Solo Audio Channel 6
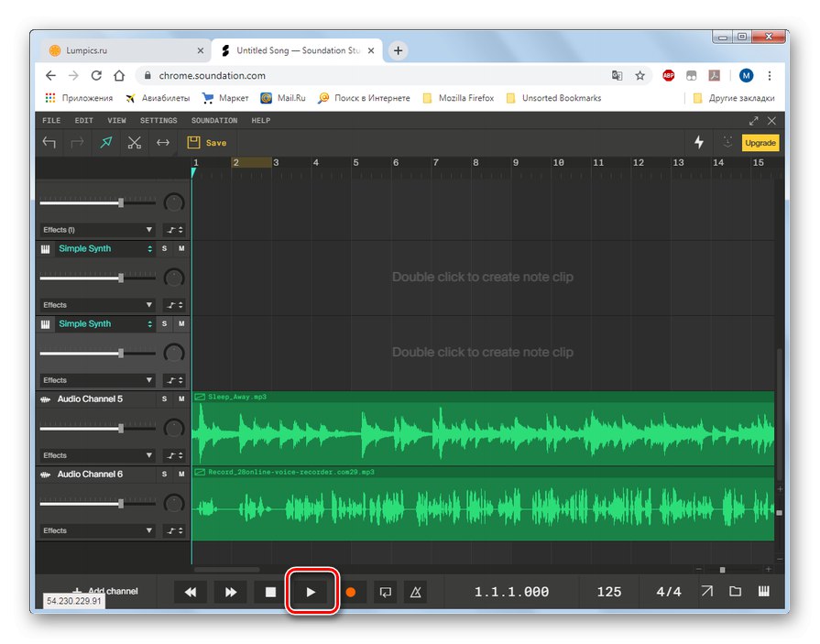Viewport: 820px width, 644px height. coord(165,475)
